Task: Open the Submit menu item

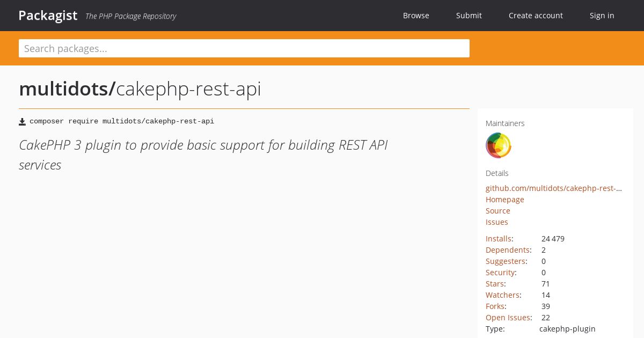Action: [469, 16]
